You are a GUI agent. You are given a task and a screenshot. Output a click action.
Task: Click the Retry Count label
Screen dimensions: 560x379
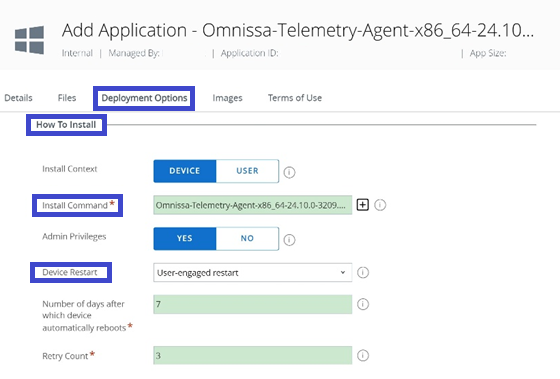[65, 356]
